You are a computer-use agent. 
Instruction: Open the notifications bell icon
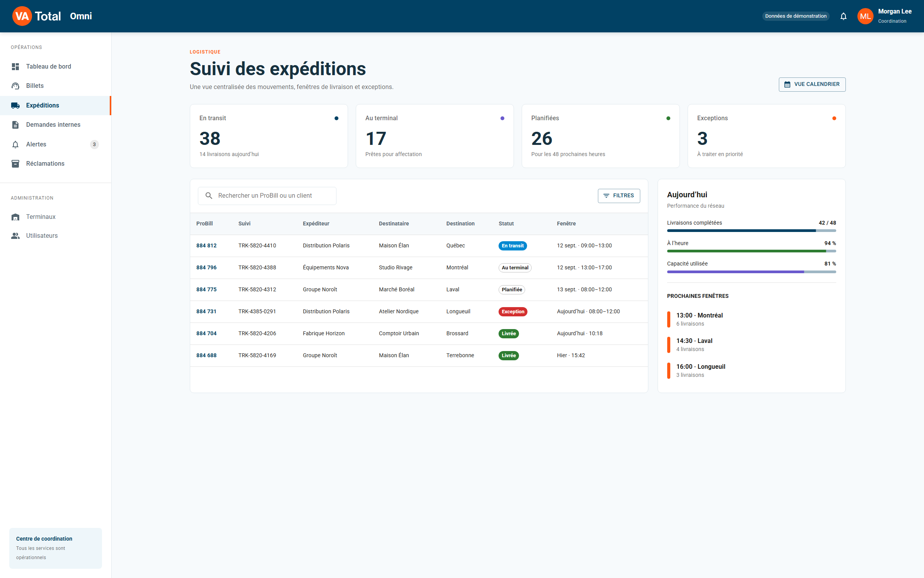pos(843,16)
